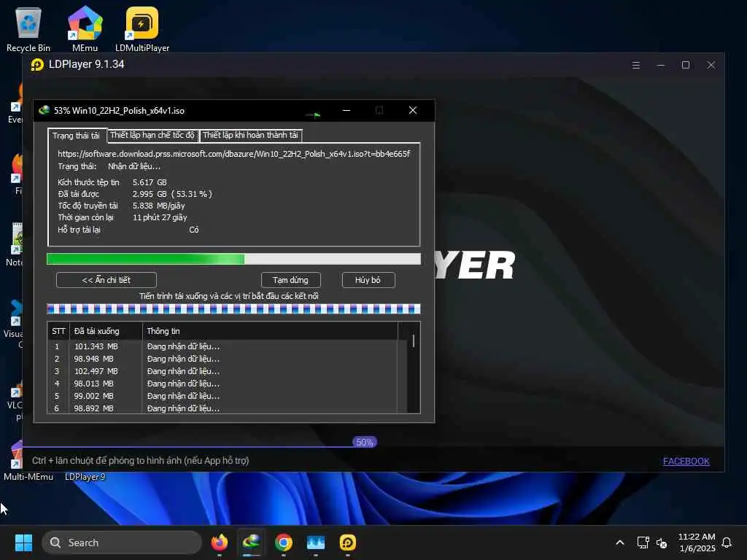Click the Thông tin column header

tap(270, 331)
